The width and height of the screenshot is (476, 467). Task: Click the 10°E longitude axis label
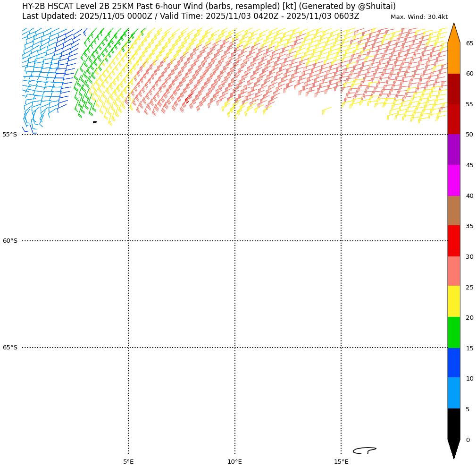coord(234,461)
